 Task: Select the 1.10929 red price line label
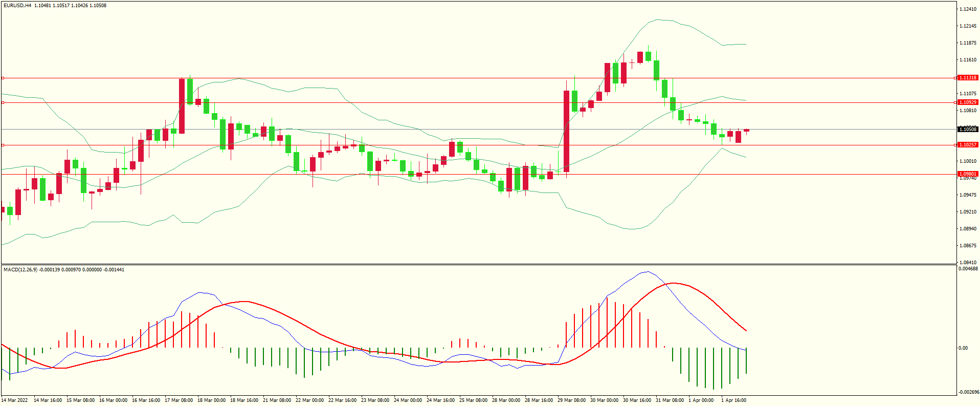968,102
